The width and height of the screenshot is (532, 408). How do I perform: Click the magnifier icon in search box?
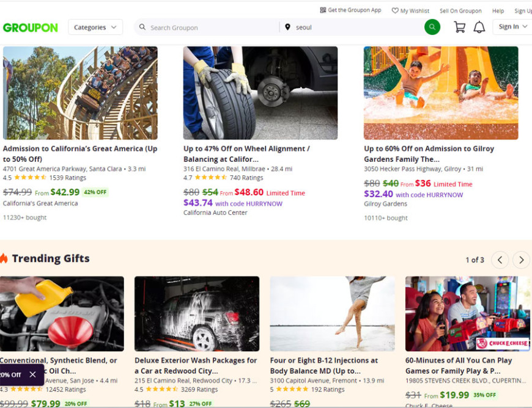[142, 27]
